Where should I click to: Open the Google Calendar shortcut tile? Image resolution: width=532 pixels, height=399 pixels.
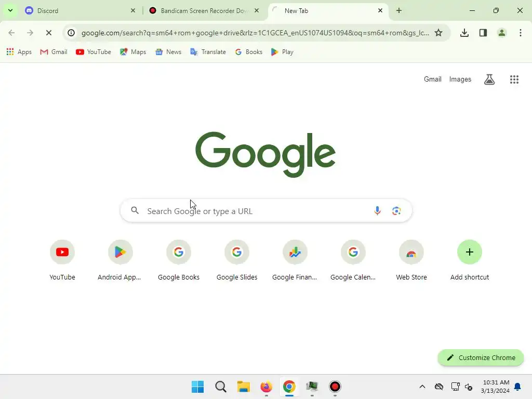coord(353,261)
